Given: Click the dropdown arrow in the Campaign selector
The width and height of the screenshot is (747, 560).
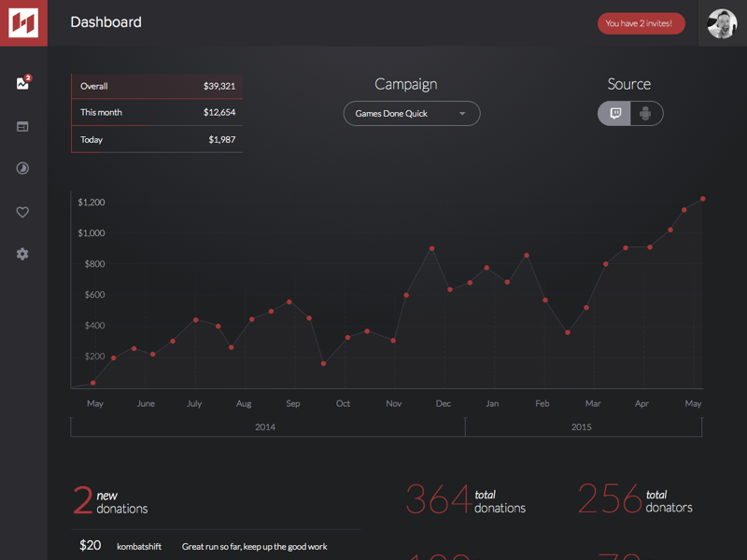Looking at the screenshot, I should 462,114.
